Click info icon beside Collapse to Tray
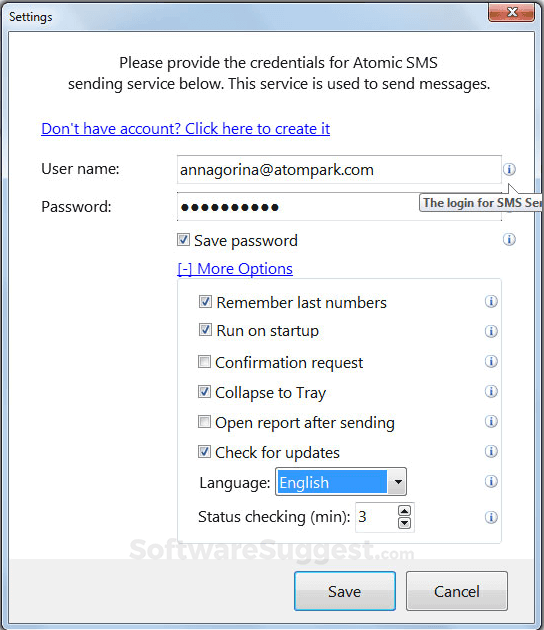 pos(491,391)
